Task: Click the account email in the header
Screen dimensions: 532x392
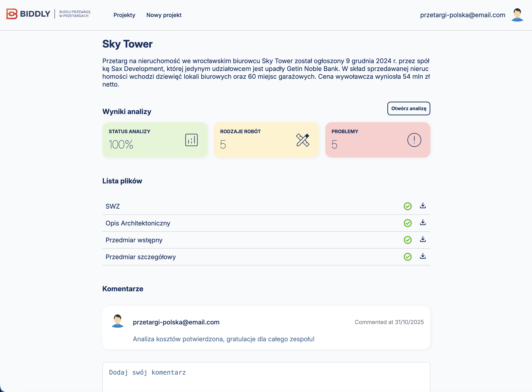Action: [462, 15]
